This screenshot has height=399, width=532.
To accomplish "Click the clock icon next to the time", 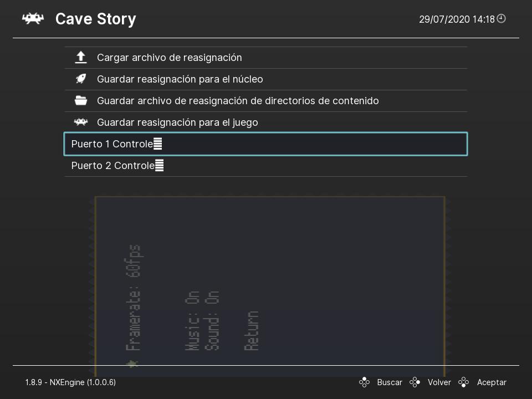I will coord(501,19).
